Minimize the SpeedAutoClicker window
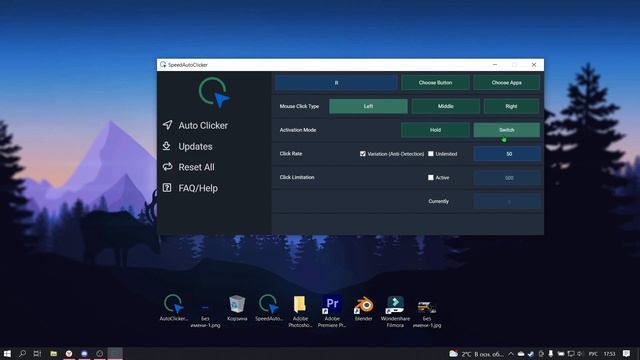This screenshot has width=640, height=360. 495,64
